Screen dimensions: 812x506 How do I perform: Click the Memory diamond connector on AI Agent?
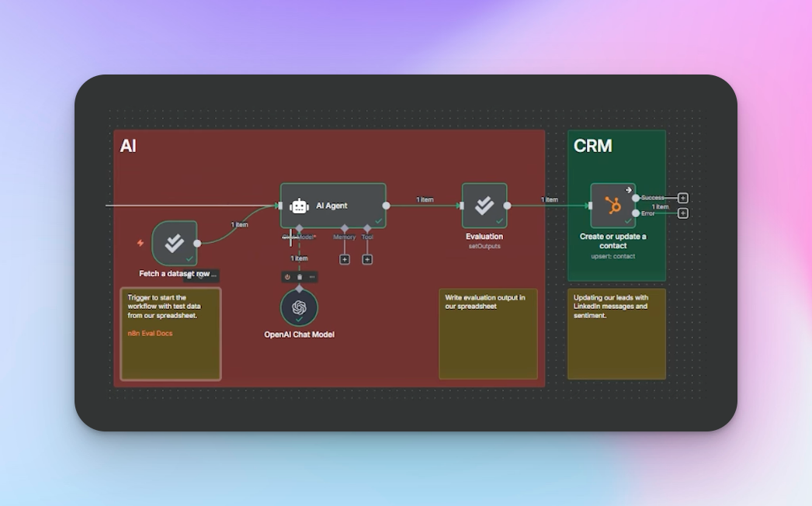(x=345, y=228)
